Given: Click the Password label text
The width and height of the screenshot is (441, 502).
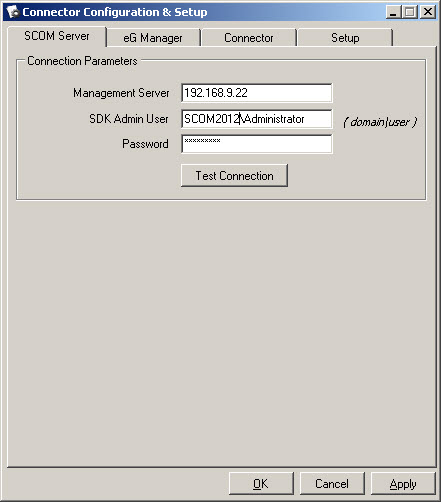Looking at the screenshot, I should [x=145, y=144].
